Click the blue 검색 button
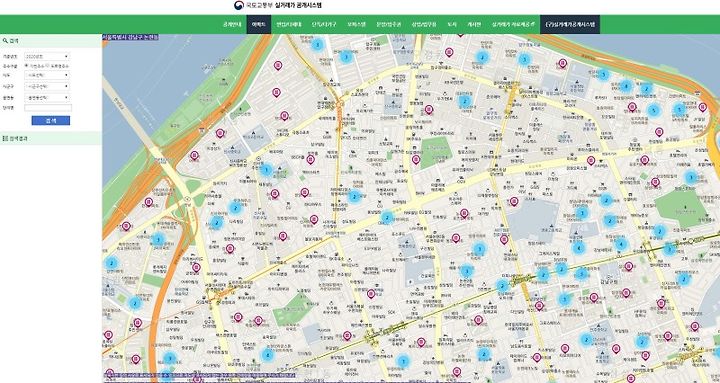The width and height of the screenshot is (720, 383). [51, 120]
